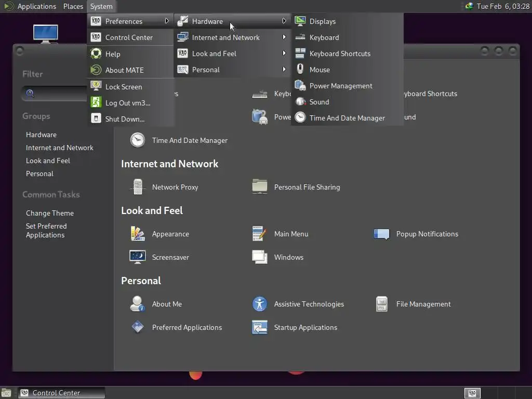Open Time And Date Manager menu entry
The image size is (532, 399).
[347, 118]
